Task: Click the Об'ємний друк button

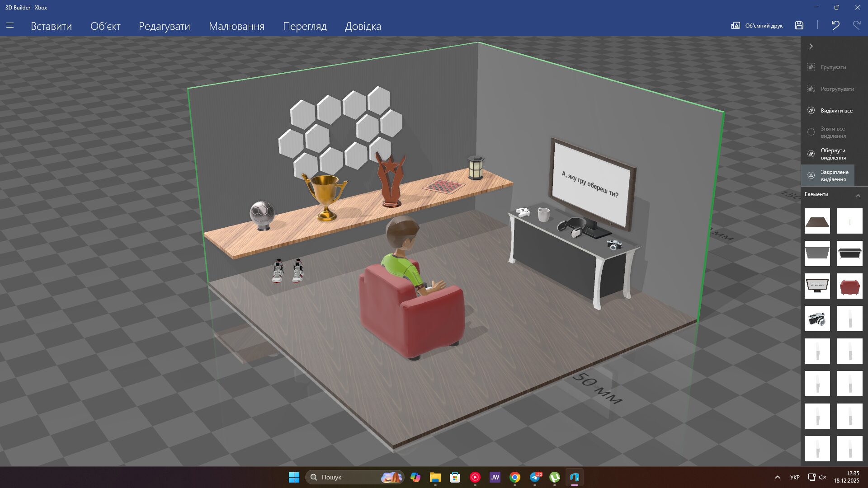Action: (x=757, y=26)
